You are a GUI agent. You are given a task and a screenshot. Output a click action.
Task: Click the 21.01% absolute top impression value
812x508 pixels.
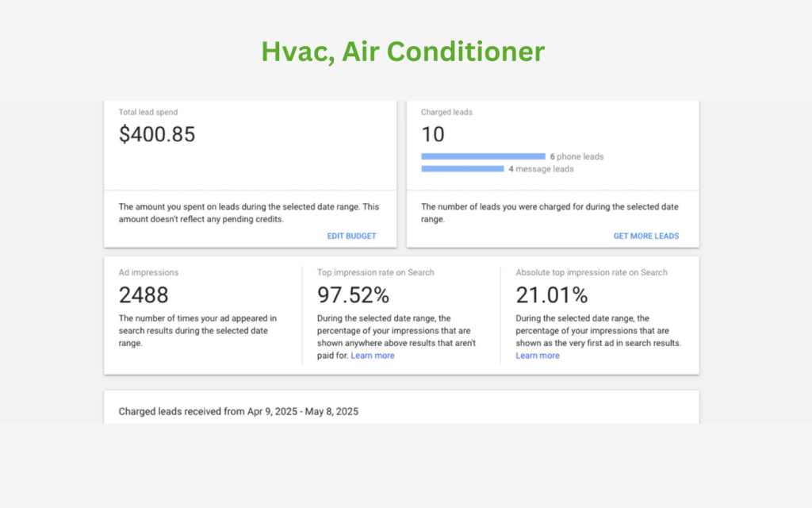point(551,295)
